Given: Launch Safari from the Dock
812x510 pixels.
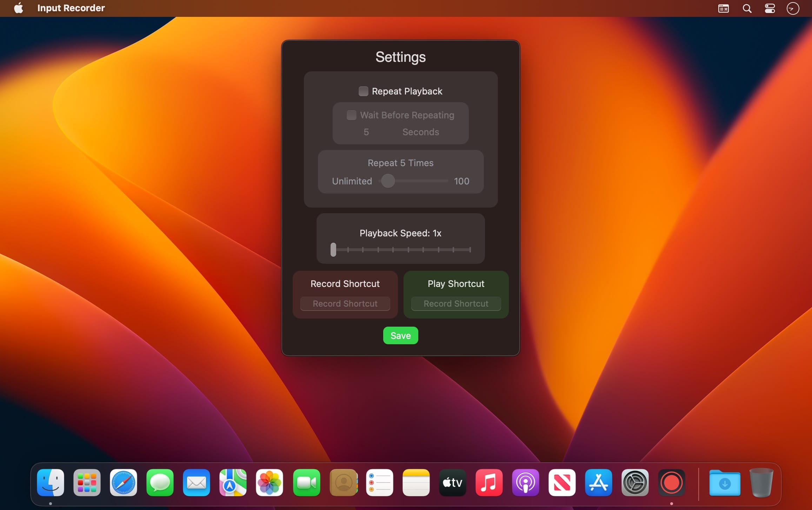Looking at the screenshot, I should point(124,483).
